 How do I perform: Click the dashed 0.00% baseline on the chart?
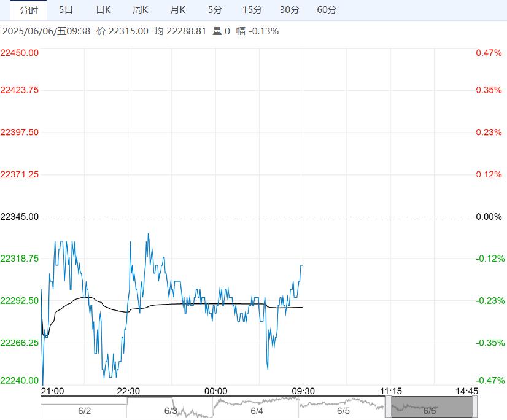(258, 217)
